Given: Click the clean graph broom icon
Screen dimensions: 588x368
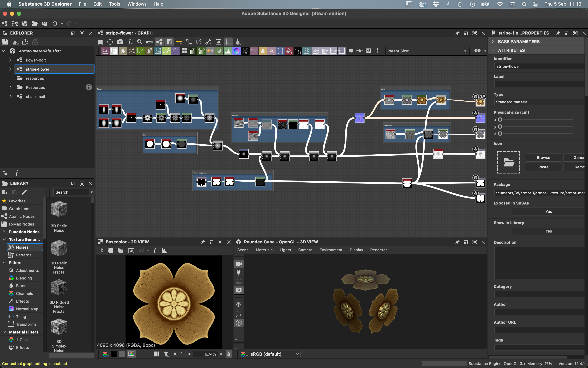Looking at the screenshot, I should click(238, 42).
